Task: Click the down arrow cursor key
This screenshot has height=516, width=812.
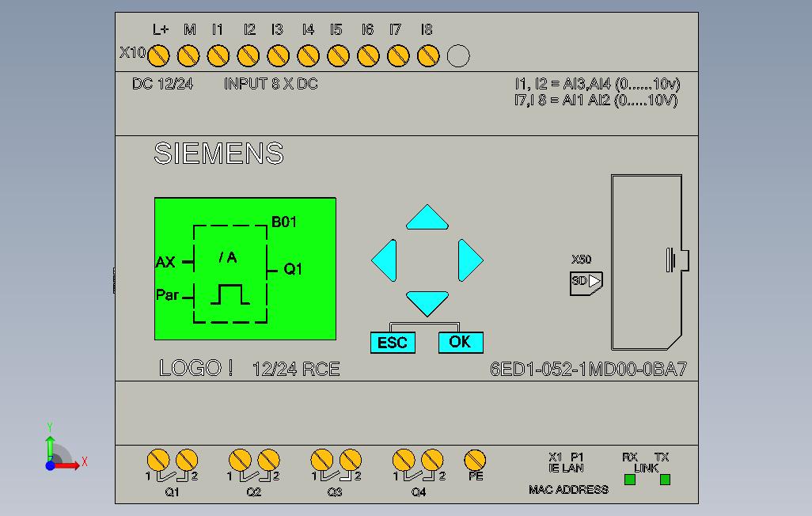Action: point(427,303)
